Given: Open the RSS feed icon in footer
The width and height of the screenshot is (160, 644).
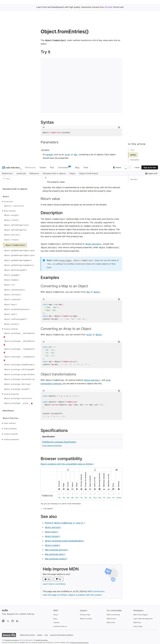Looking at the screenshot, I should (17, 621).
